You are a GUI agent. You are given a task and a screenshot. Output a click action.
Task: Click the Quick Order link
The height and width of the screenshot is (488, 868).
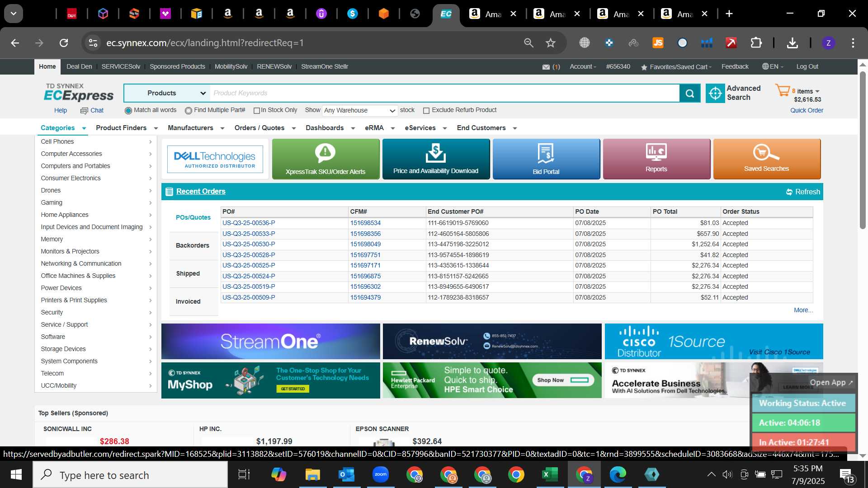pyautogui.click(x=807, y=110)
